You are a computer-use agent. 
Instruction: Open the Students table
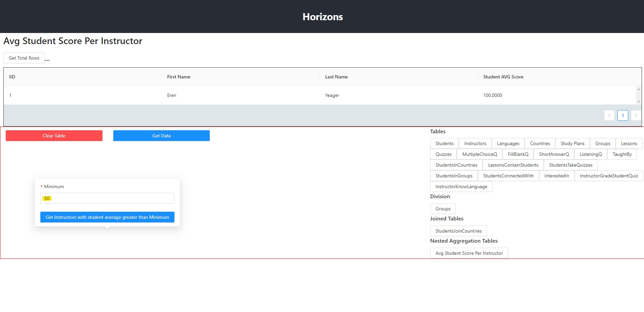(x=444, y=143)
